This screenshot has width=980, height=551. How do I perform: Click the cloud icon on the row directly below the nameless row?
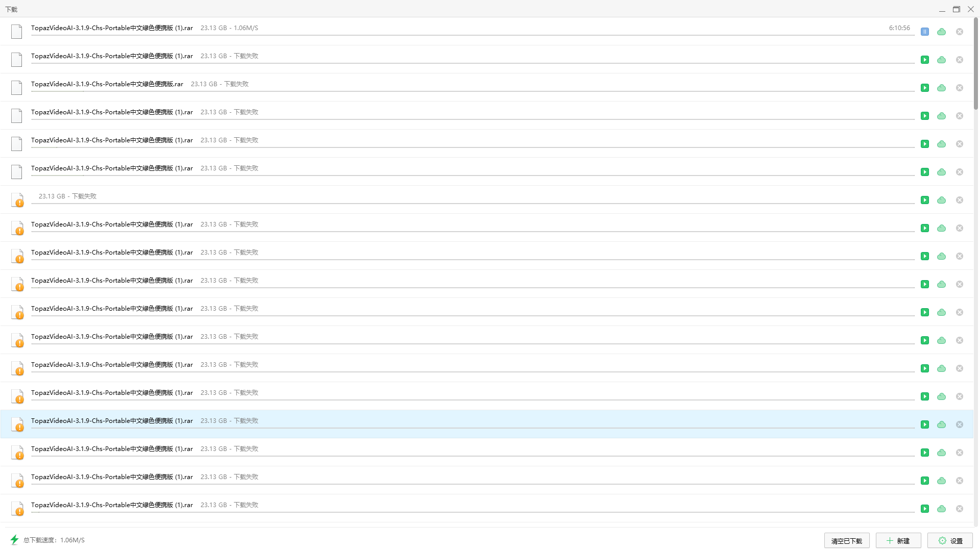942,228
